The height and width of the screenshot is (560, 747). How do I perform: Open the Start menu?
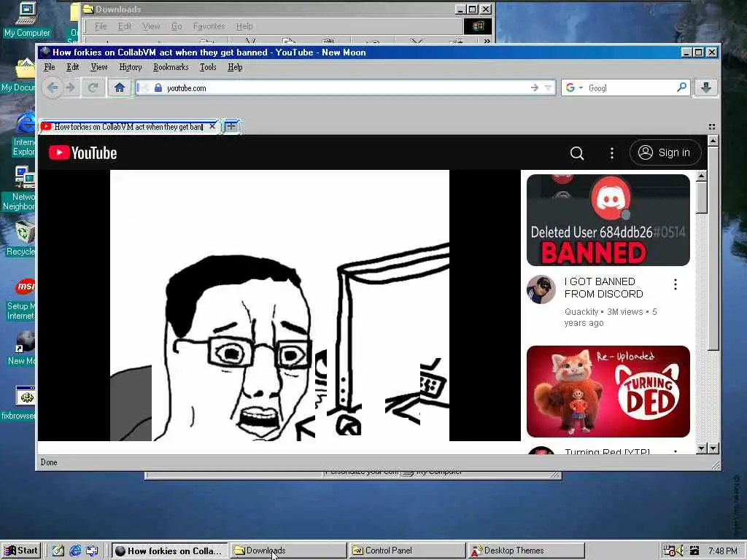(x=21, y=551)
